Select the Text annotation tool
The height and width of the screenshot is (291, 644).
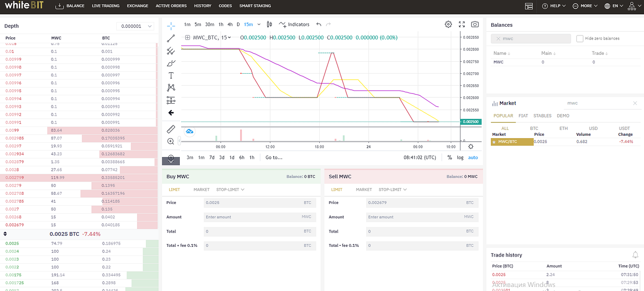[x=171, y=75]
